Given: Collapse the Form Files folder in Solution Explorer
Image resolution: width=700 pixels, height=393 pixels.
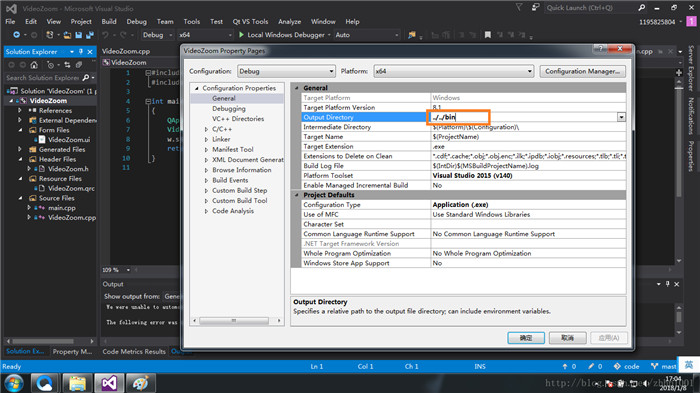Looking at the screenshot, I should [21, 130].
